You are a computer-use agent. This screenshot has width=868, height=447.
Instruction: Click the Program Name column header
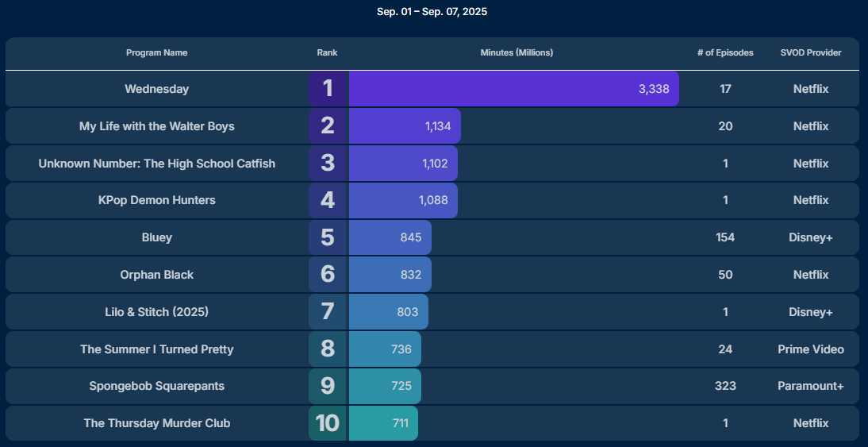(x=157, y=53)
